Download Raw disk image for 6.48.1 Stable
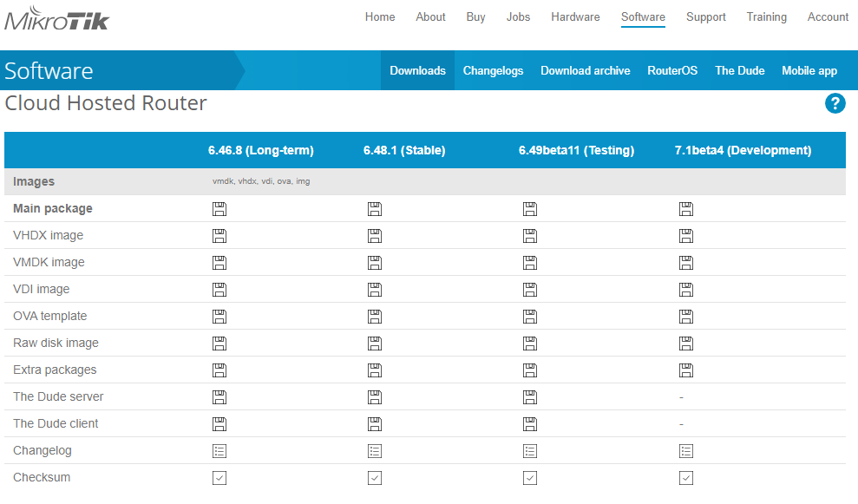 375,343
